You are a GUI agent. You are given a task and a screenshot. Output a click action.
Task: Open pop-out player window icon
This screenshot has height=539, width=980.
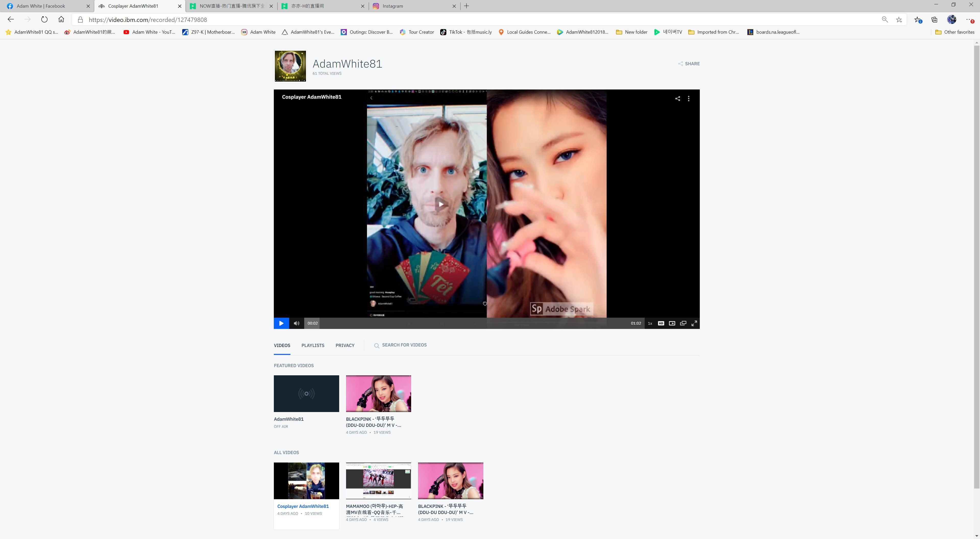tap(683, 324)
